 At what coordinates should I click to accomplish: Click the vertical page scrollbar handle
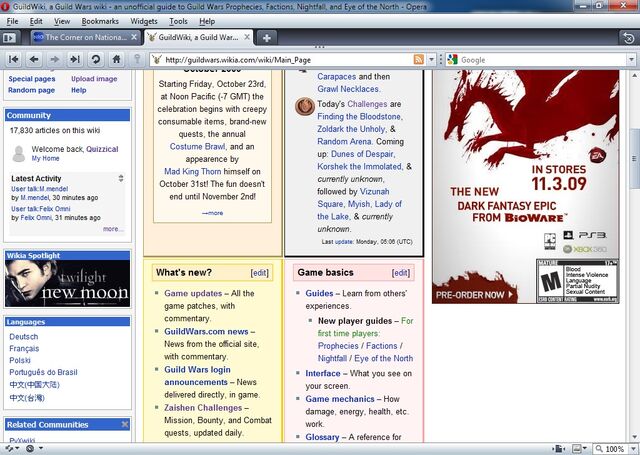pyautogui.click(x=634, y=158)
